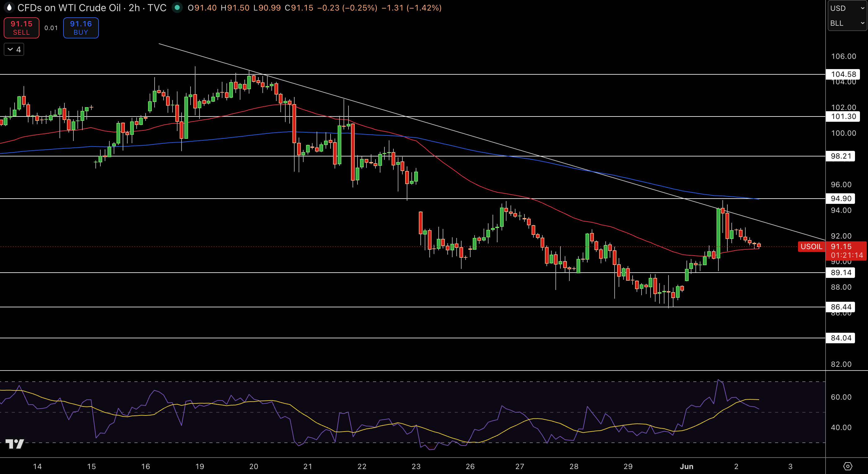Select the 84.04 horizontal line price label

tap(840, 338)
